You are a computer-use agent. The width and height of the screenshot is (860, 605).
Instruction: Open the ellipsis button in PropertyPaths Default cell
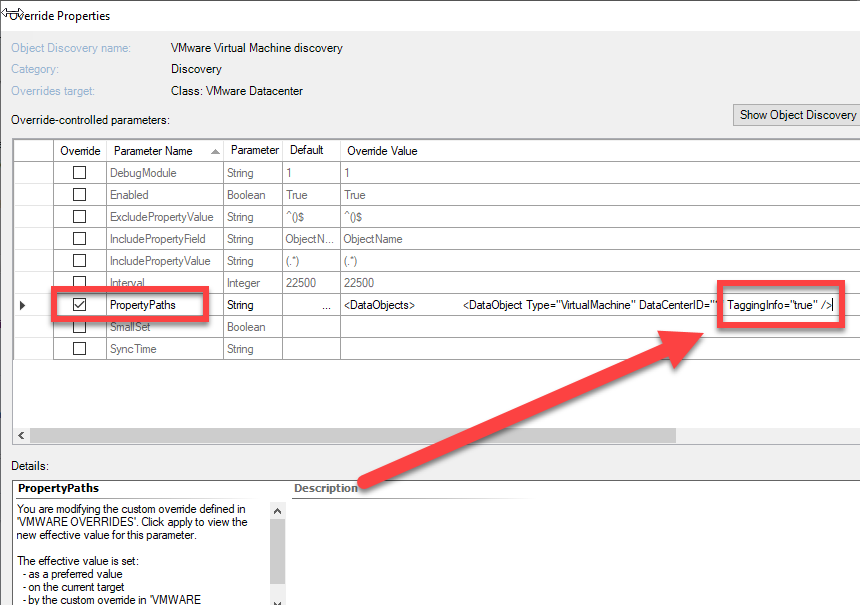(325, 305)
